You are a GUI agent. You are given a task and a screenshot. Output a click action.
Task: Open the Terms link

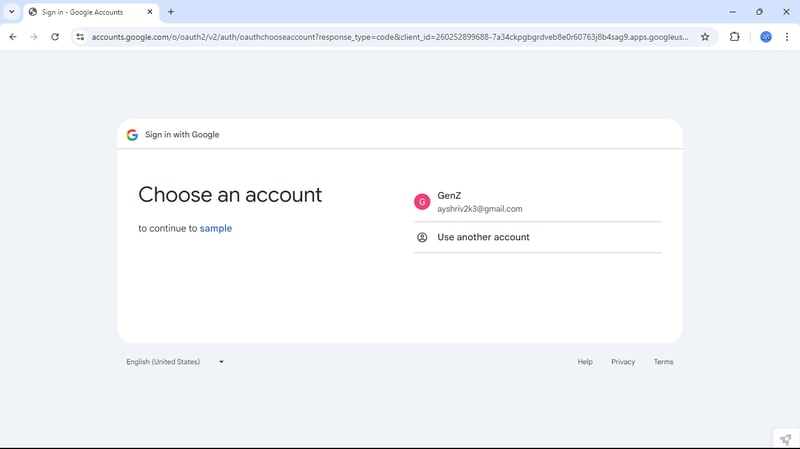click(663, 362)
